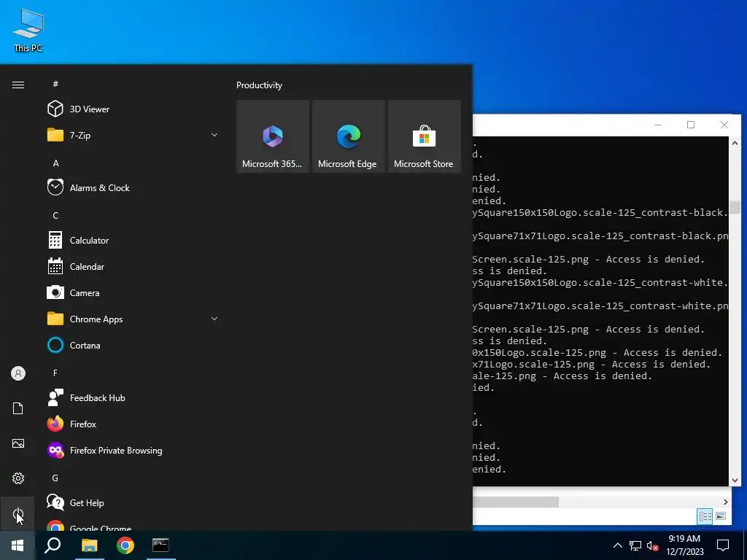Open Settings gear in Start sidebar
The image size is (747, 560).
[x=18, y=478]
